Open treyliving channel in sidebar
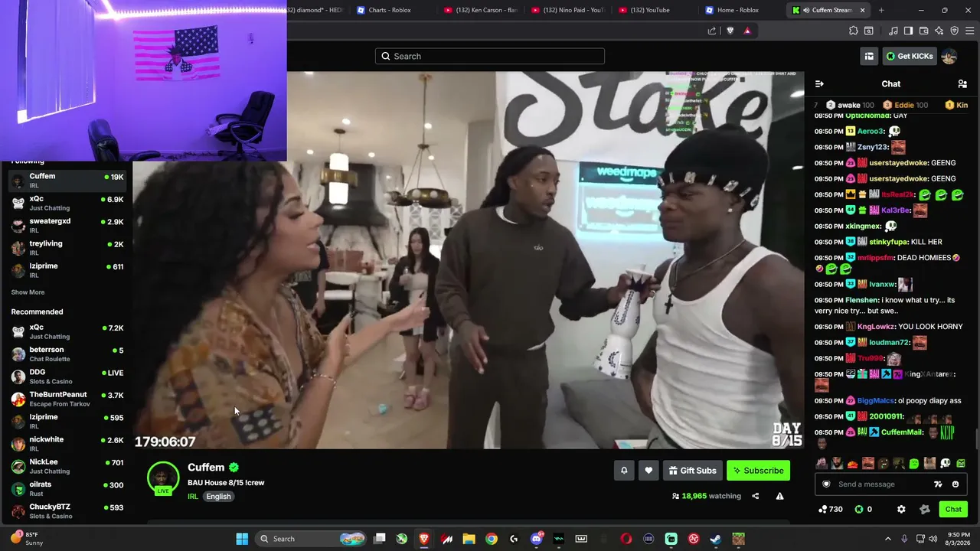Screen dimensions: 980x551 [67, 247]
